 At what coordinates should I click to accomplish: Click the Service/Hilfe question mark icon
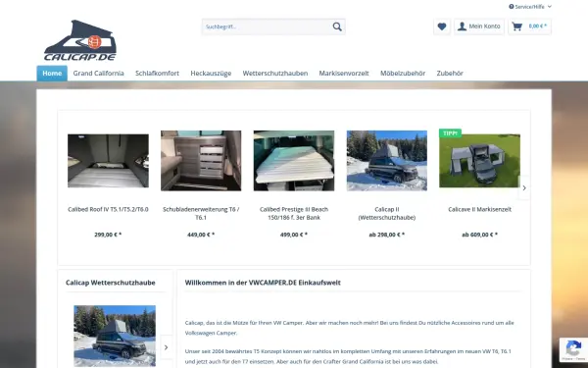[x=512, y=7]
